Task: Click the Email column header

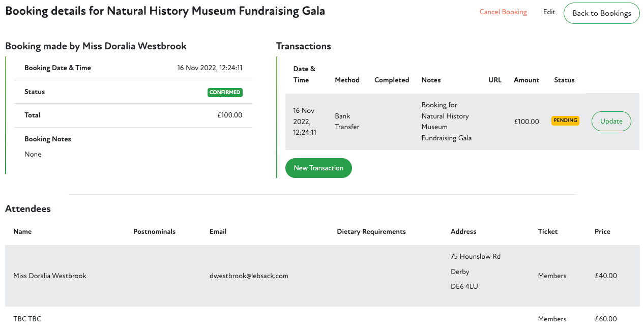Action: point(218,232)
